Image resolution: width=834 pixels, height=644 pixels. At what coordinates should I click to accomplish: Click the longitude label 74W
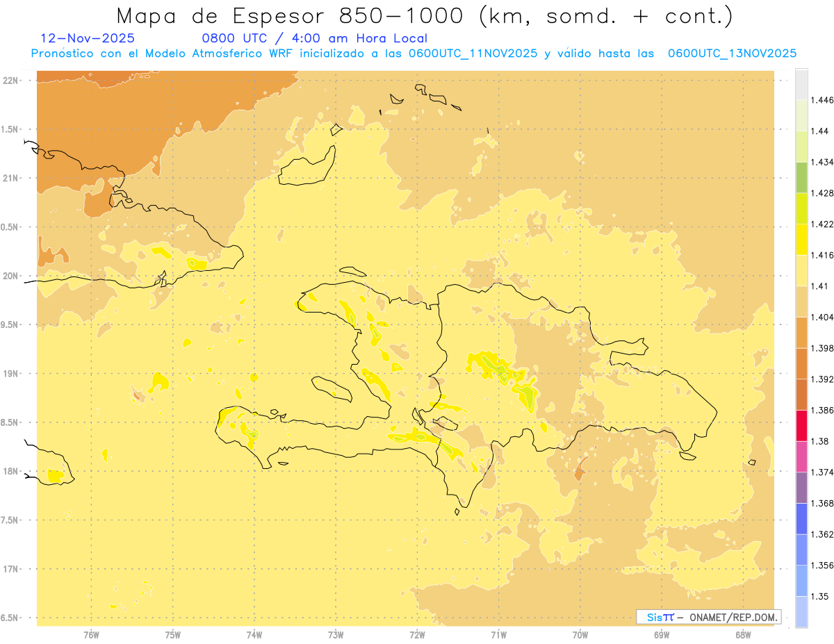point(254,634)
